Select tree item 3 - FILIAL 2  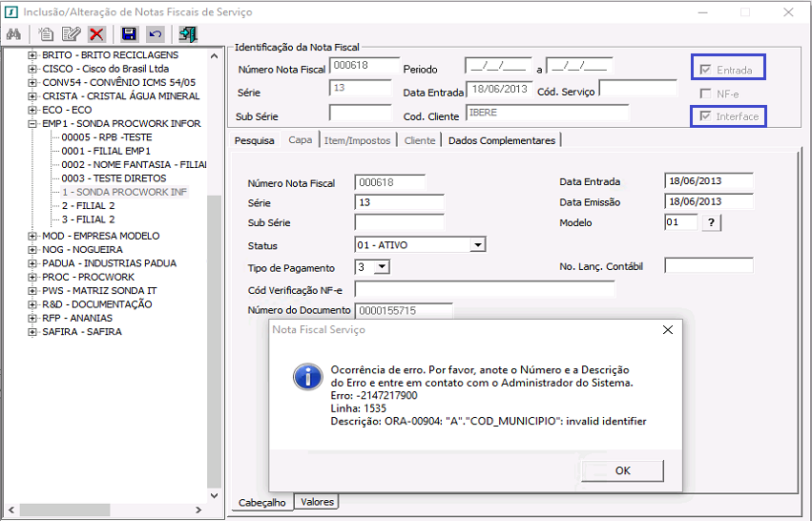coord(88,219)
